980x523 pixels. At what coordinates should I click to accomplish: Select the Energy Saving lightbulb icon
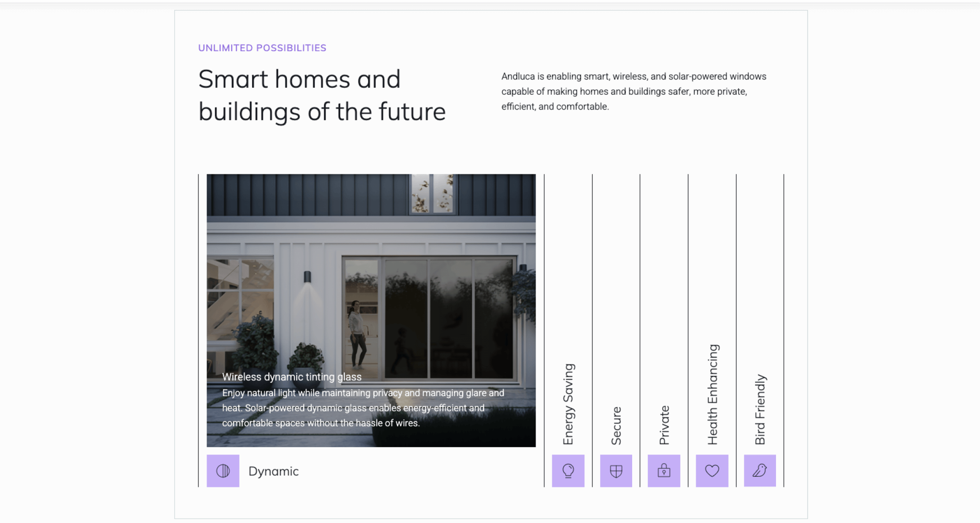[x=568, y=470]
